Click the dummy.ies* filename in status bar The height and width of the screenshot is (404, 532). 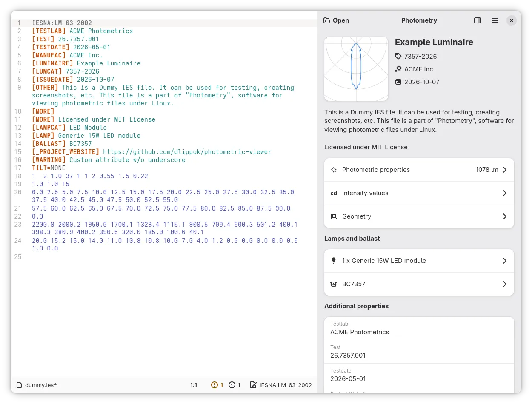point(41,385)
